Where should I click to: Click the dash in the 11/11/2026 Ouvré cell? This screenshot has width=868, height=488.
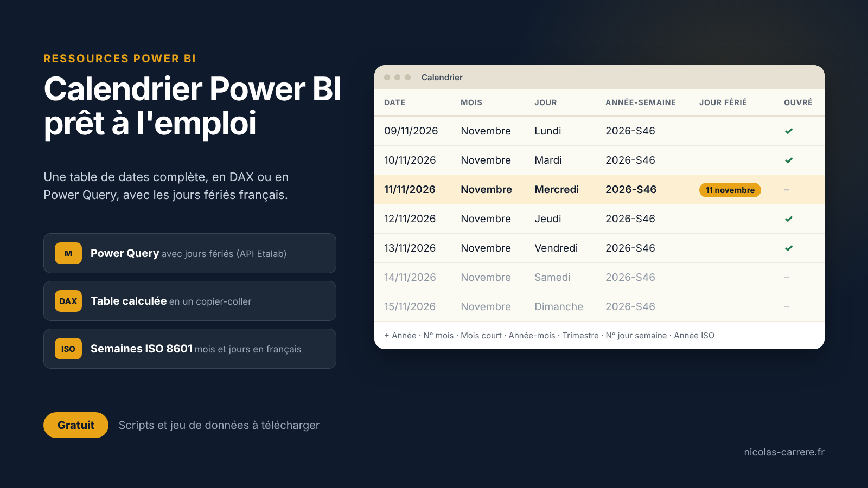point(787,190)
